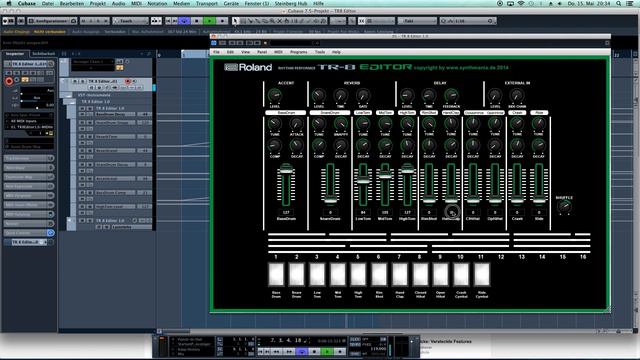This screenshot has width=640, height=360.
Task: Select the arrow object selection tool
Action: 236,21
